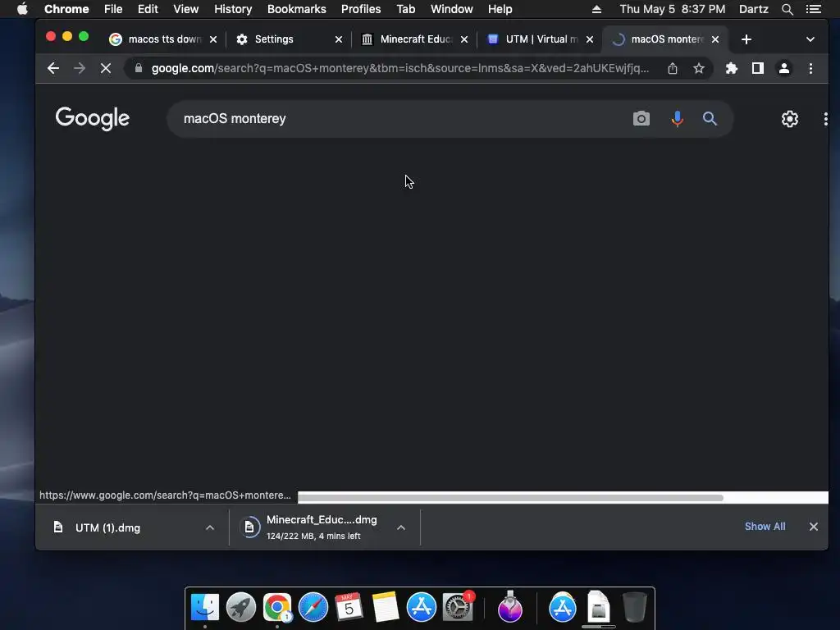Open System Preferences in the Dock
This screenshot has height=630, width=840.
(x=458, y=608)
